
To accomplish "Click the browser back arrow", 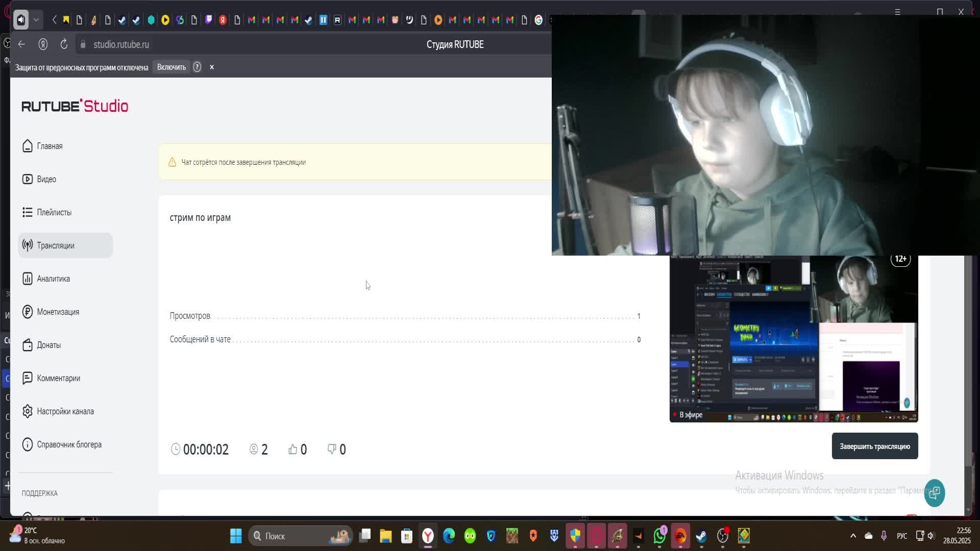I will (21, 44).
